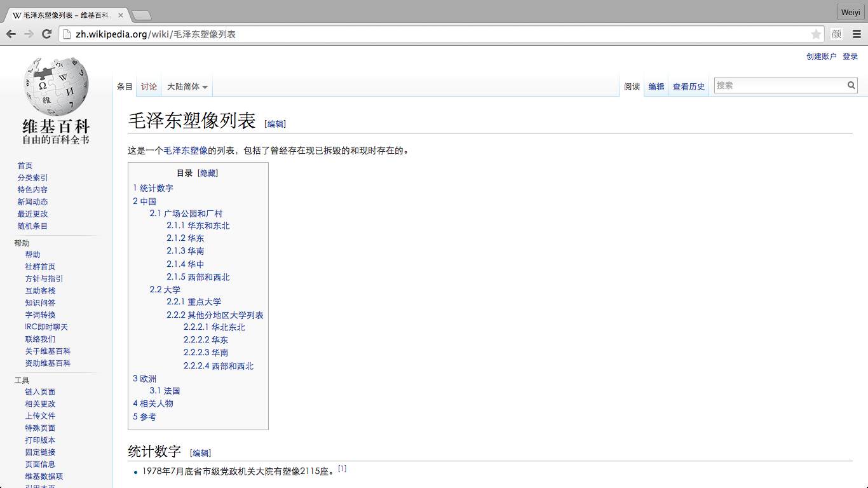Switch to the 讨论 tab
This screenshot has height=488, width=868.
149,87
